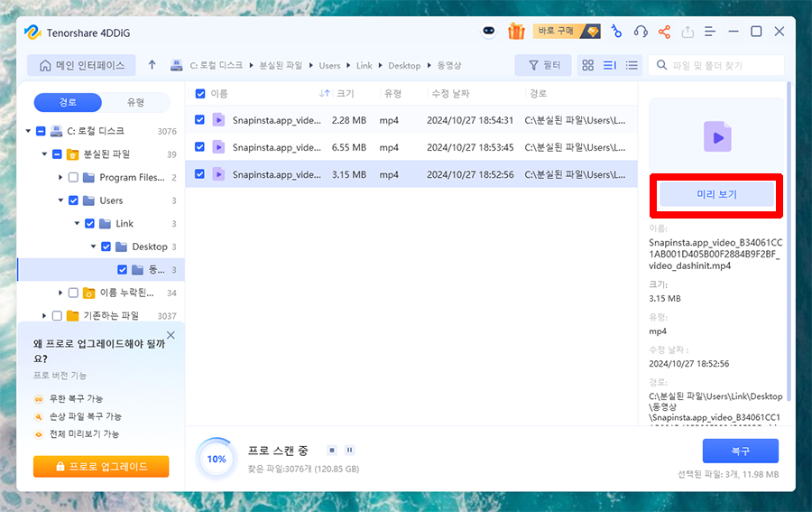Click the file search input field

pyautogui.click(x=716, y=65)
